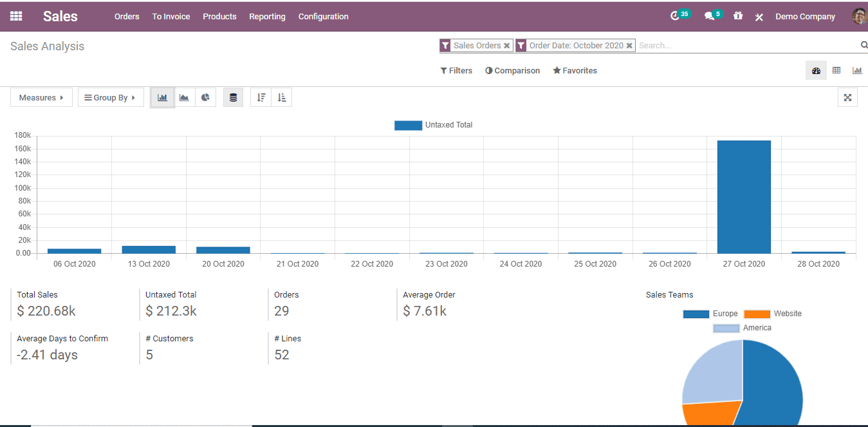Expand the Measures dropdown
The image size is (868, 427).
coord(41,98)
